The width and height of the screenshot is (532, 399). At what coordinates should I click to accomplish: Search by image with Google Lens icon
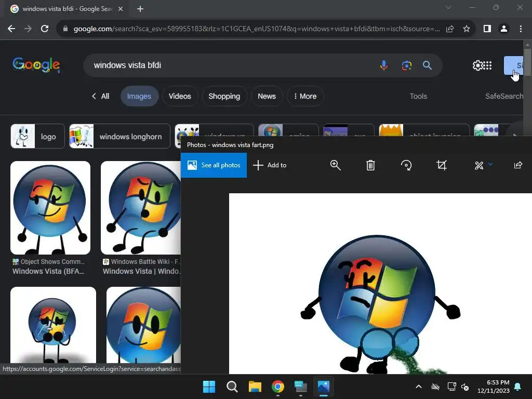406,65
